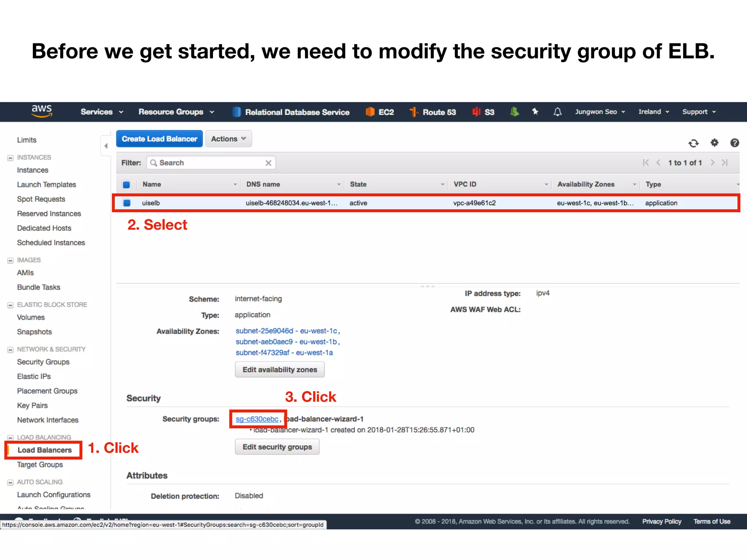This screenshot has height=560, width=747.
Task: Collapse the ELASTIC BLOCK STORE section
Action: [10, 305]
